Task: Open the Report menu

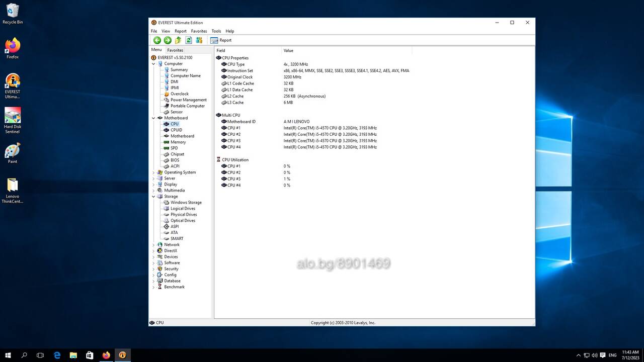Action: pyautogui.click(x=181, y=31)
